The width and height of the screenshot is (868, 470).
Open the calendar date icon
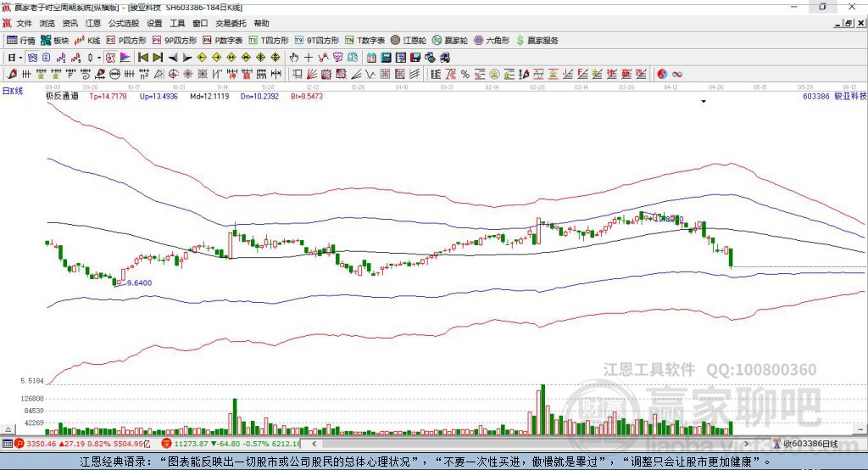[x=371, y=58]
